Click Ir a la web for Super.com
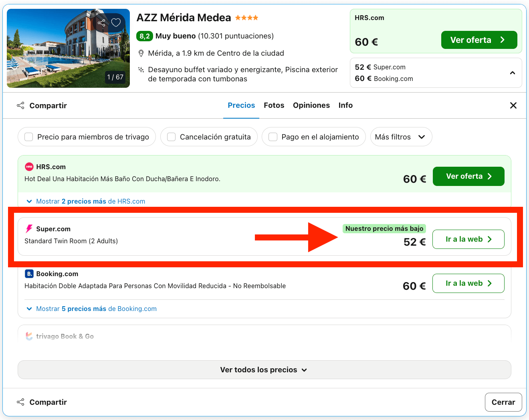 tap(468, 239)
